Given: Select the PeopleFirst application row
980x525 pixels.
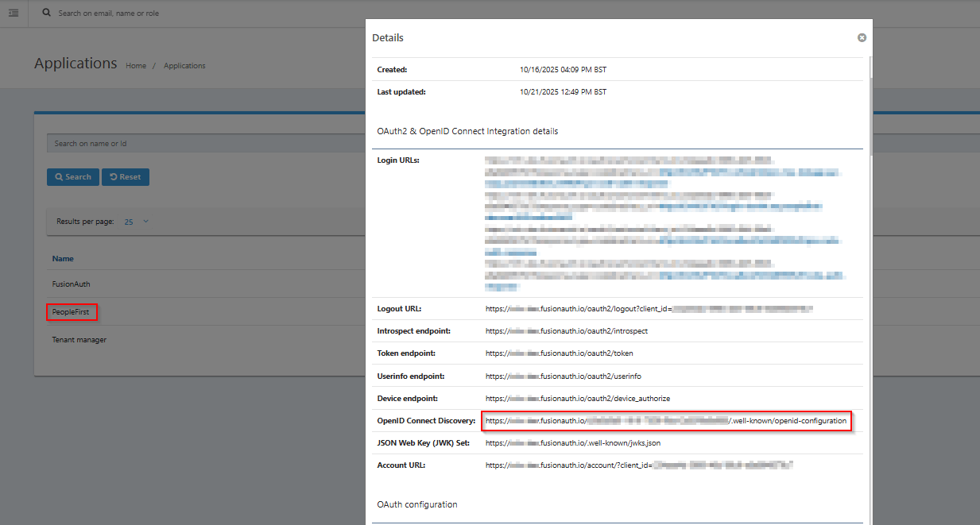Looking at the screenshot, I should pyautogui.click(x=72, y=312).
